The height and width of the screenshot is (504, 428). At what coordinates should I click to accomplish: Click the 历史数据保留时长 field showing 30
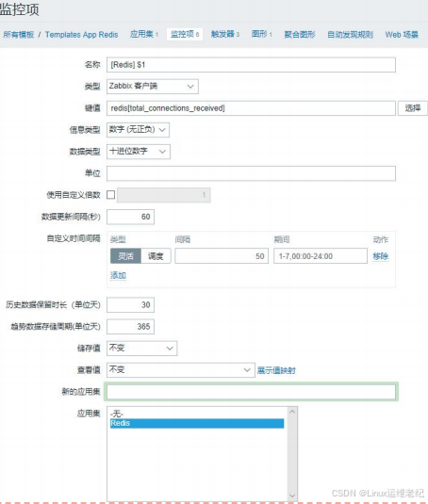pyautogui.click(x=130, y=304)
